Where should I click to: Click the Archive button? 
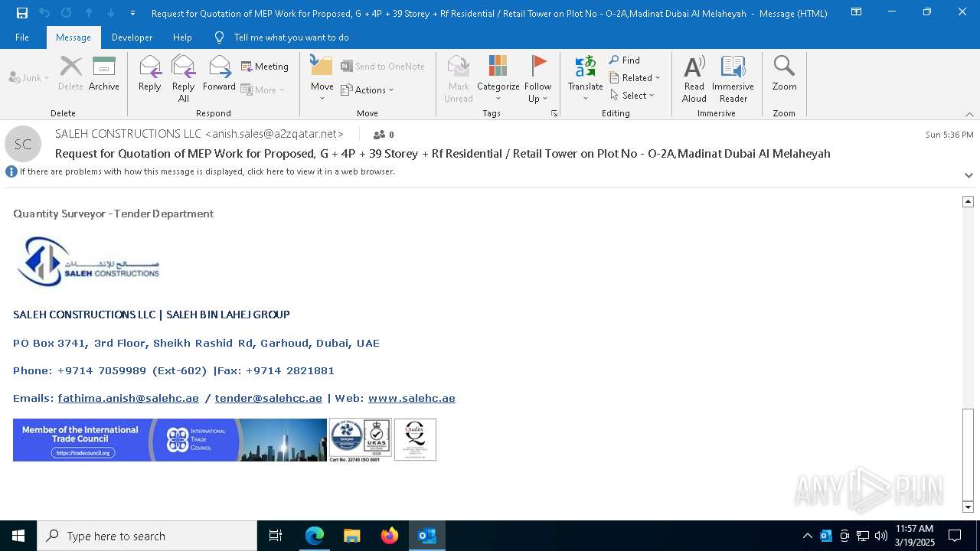coord(104,74)
